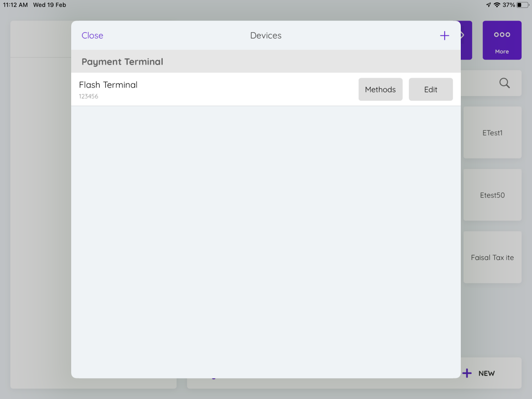
Task: Tap the Payment Terminal section header
Action: [x=122, y=62]
